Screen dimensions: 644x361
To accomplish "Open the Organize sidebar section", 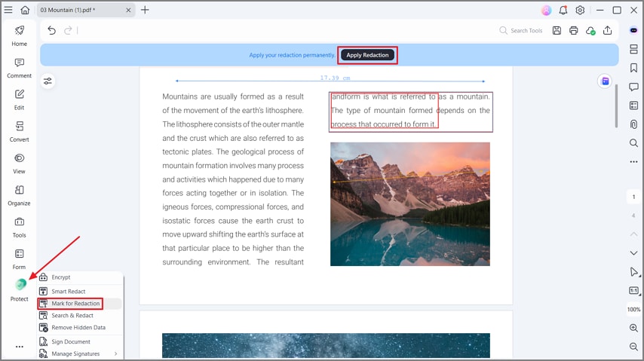I will 20,195.
